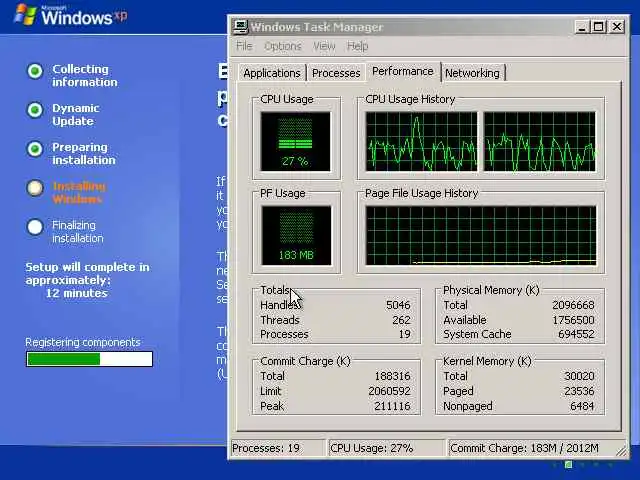Click the Finalizing installation step bullet
640x480 pixels.
pos(35,227)
